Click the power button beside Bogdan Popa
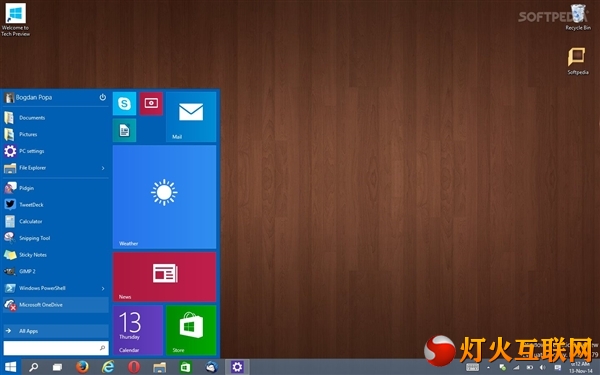This screenshot has width=600, height=375. point(103,97)
